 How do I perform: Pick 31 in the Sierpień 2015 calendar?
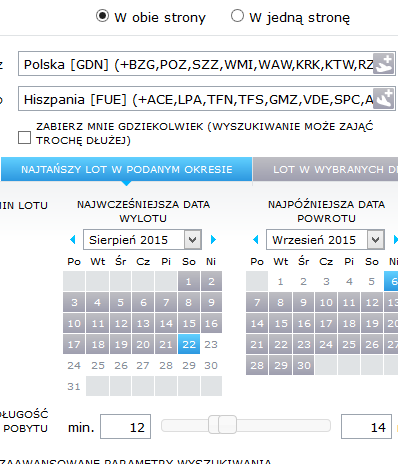click(x=74, y=386)
